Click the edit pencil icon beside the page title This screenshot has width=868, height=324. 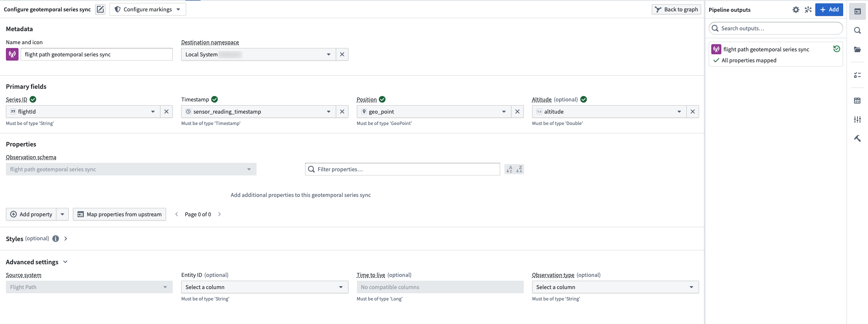[100, 9]
